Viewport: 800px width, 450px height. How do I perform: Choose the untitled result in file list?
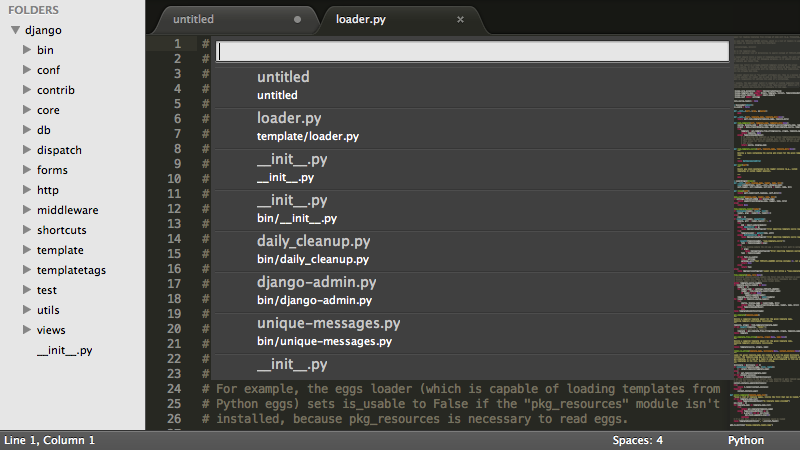point(472,86)
